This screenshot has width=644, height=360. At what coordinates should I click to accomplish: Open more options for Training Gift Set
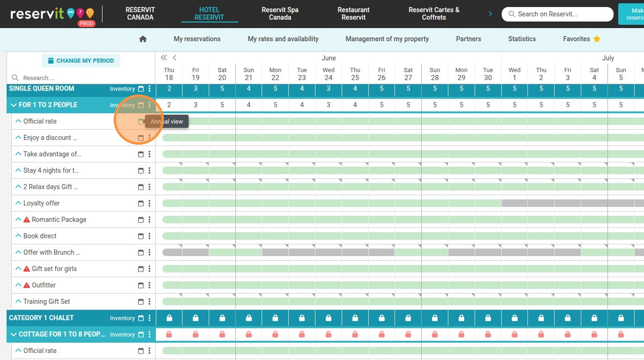[x=149, y=302]
